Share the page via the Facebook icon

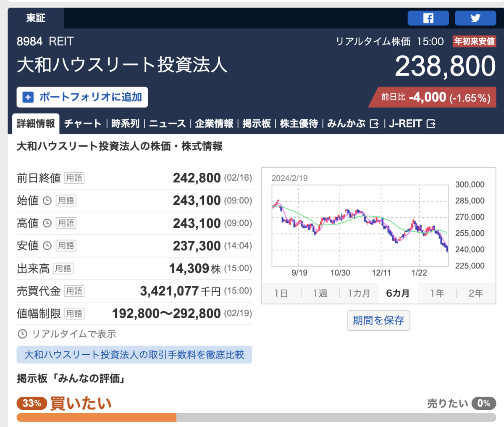428,18
